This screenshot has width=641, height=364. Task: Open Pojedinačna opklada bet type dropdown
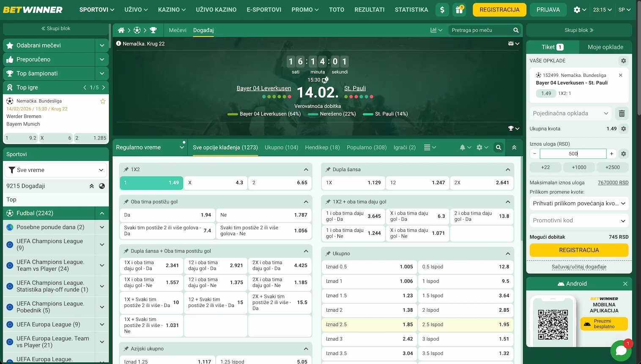[571, 113]
